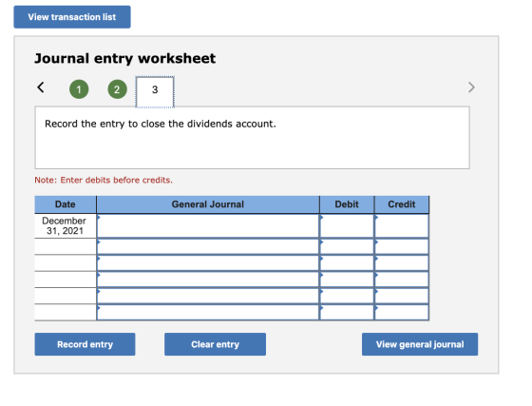Select journal entry tab 3
This screenshot has width=532, height=406.
pyautogui.click(x=155, y=91)
